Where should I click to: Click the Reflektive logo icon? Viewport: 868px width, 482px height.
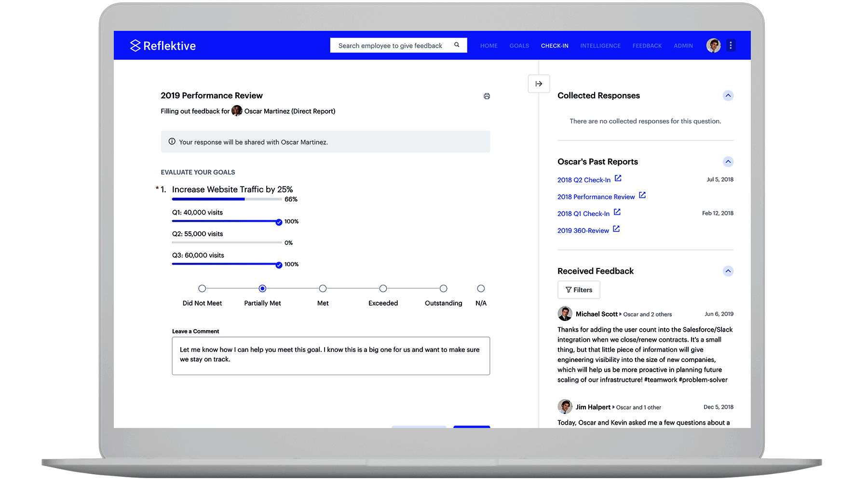pos(135,45)
